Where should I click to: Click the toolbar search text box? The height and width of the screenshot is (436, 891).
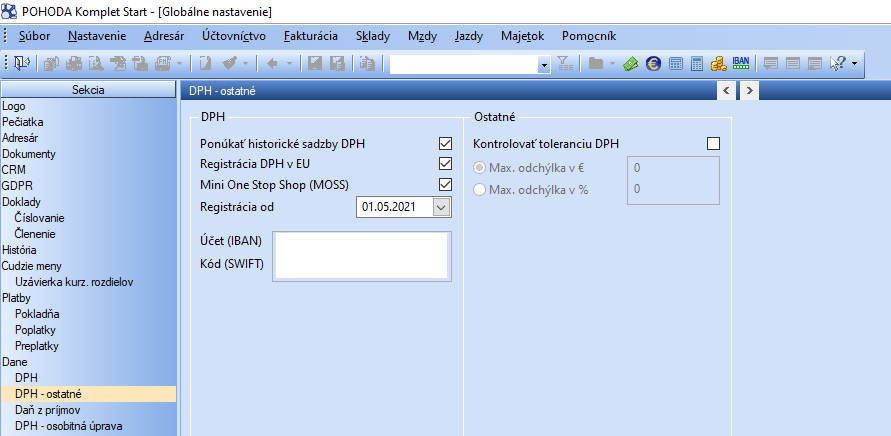465,64
